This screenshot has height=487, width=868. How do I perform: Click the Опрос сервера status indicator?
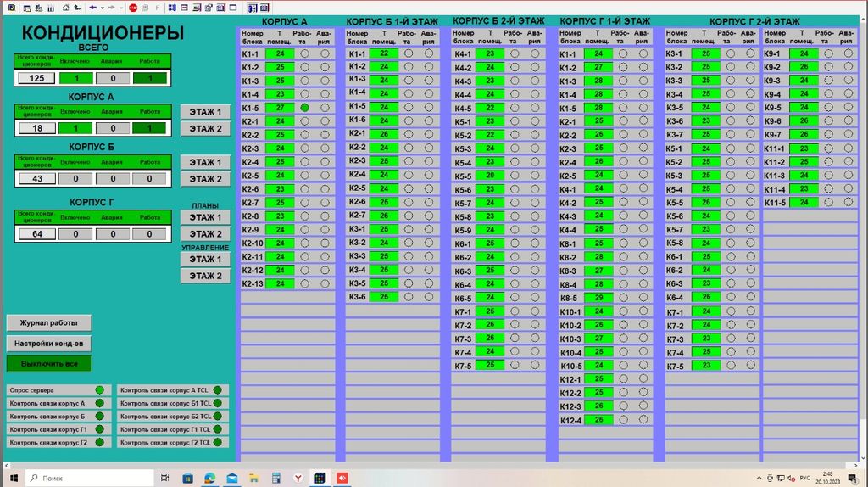coord(100,390)
